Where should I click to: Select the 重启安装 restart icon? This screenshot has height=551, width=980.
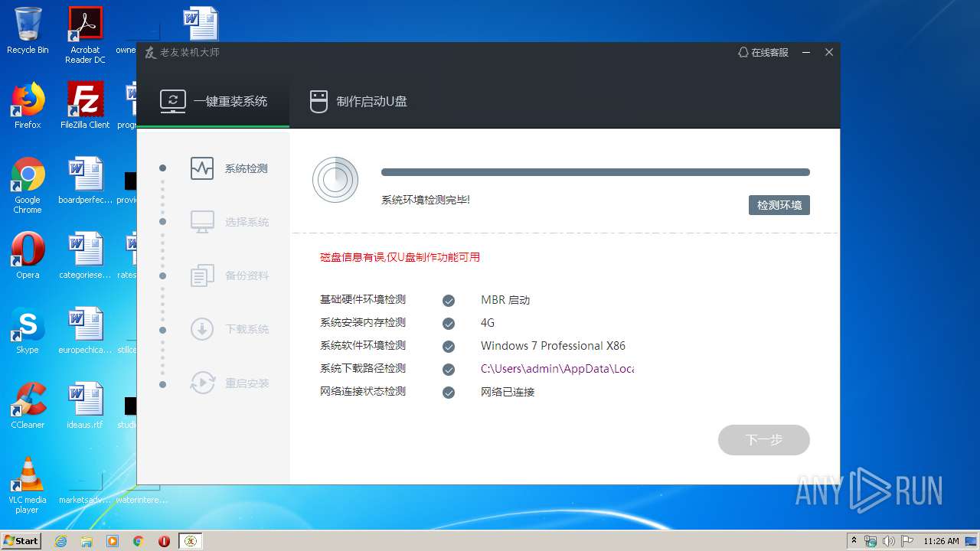(x=202, y=383)
